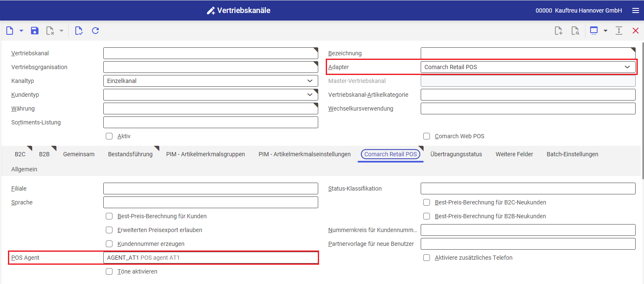Image resolution: width=644 pixels, height=284 pixels.
Task: Click the Nummernkreis für Kundennummer field
Action: click(x=528, y=230)
